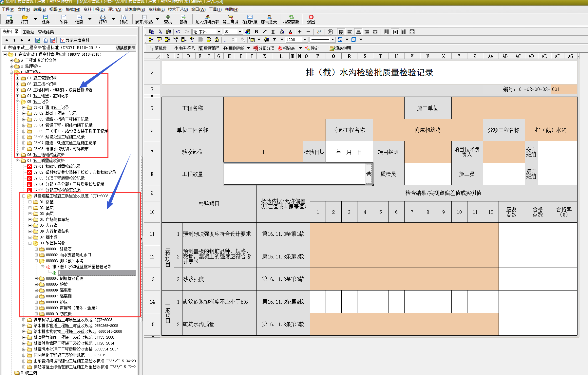Open cell background color dropdown arrow
This screenshot has width=588, height=375.
coord(361,40)
